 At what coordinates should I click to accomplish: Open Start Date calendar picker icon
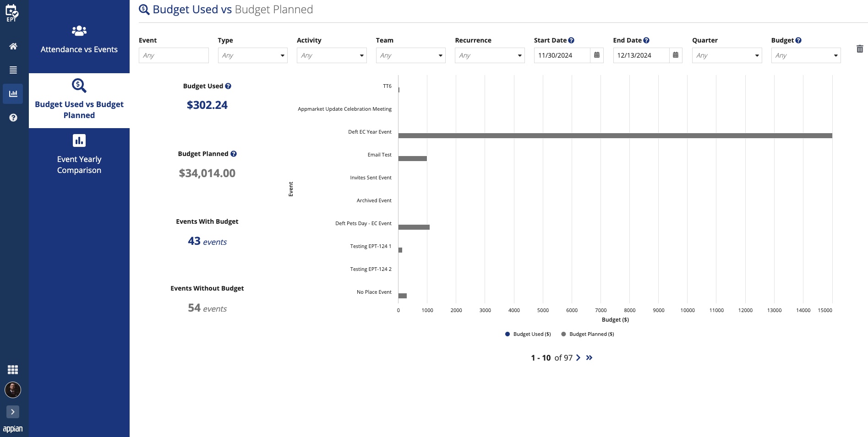[597, 55]
